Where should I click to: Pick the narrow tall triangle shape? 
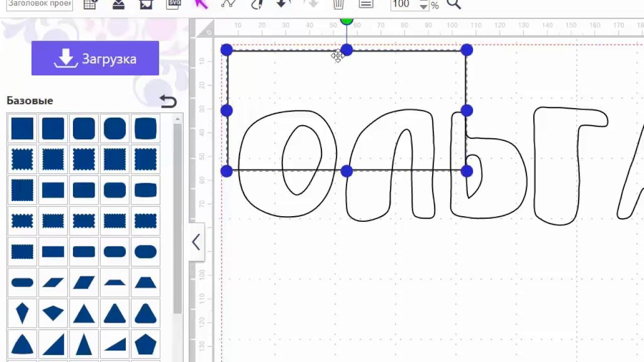(x=84, y=344)
